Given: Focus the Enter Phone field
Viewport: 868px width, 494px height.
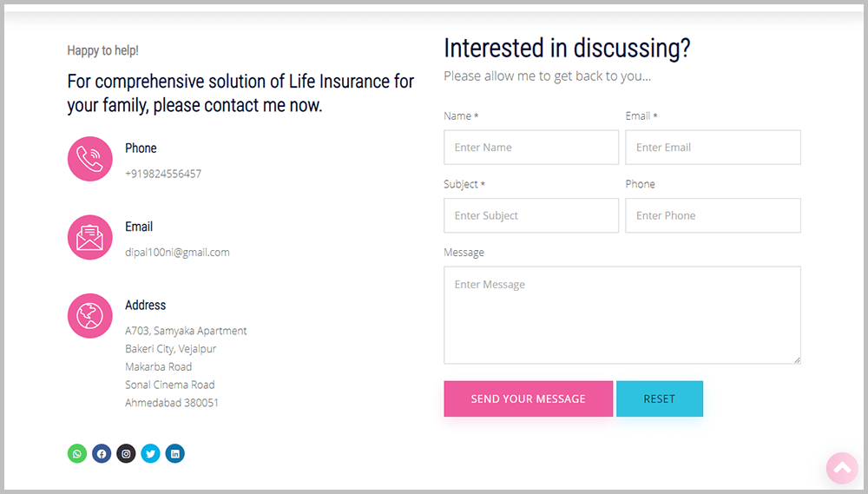Looking at the screenshot, I should [713, 215].
